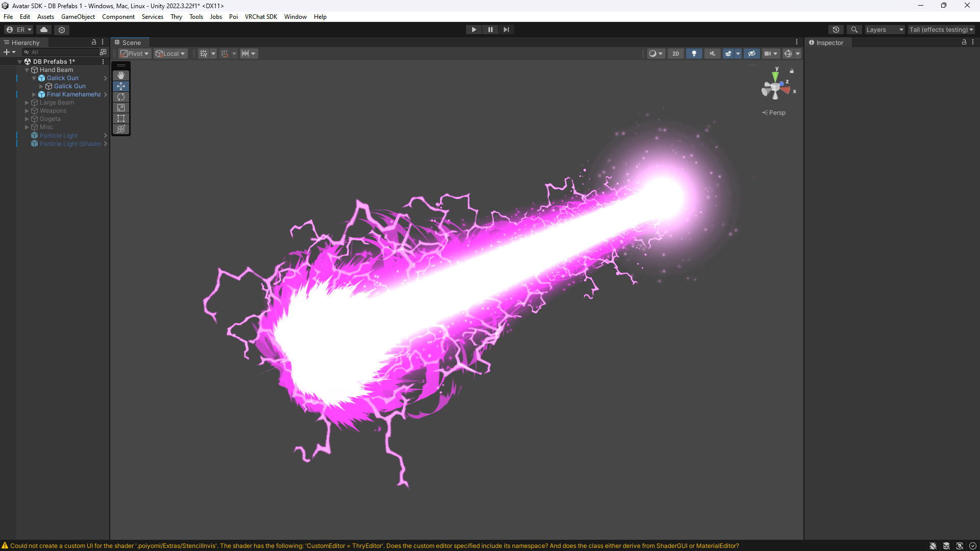
Task: Select the Rotate tool
Action: tap(121, 97)
